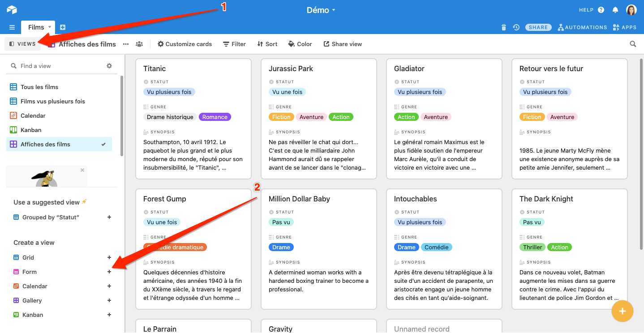Open the base history icon
The height and width of the screenshot is (333, 644).
516,27
